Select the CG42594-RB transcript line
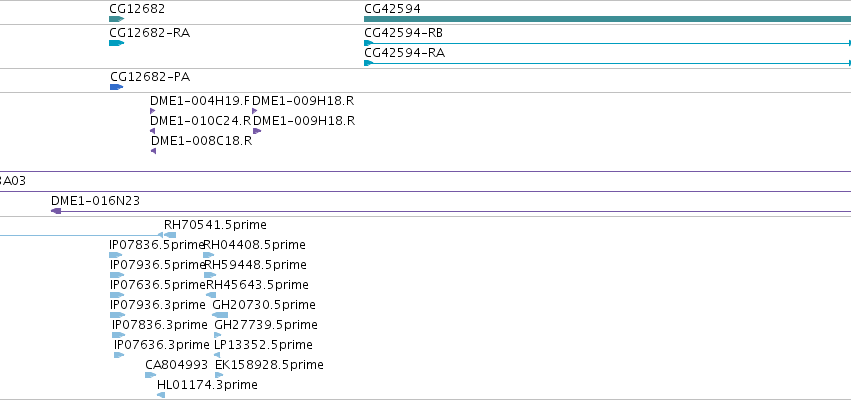The height and width of the screenshot is (400, 851). [607, 43]
